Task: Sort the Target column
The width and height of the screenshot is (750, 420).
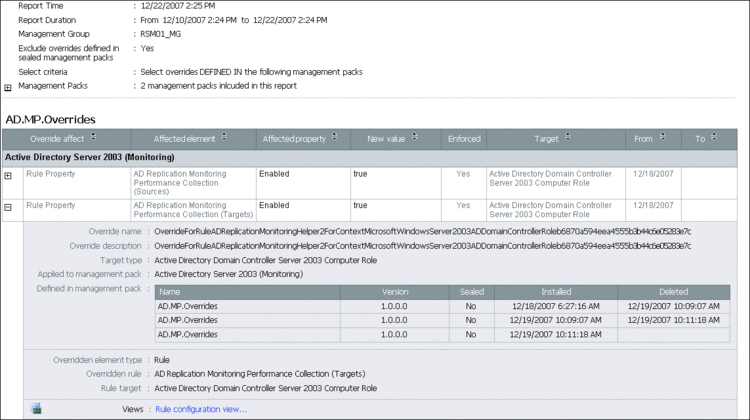Action: tap(569, 138)
